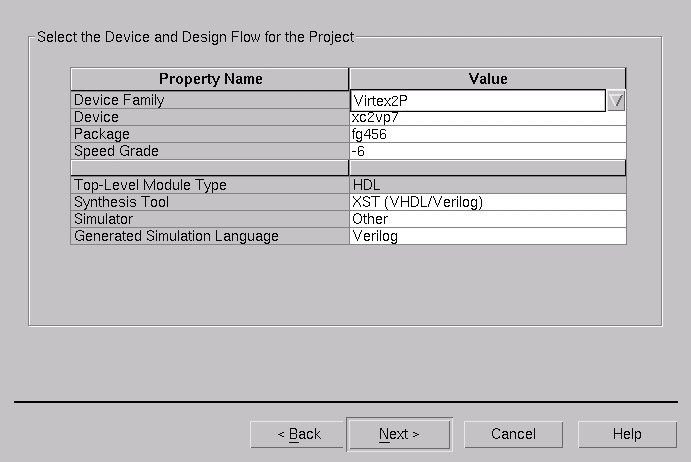
Task: Go back with the Back button
Action: [x=299, y=434]
